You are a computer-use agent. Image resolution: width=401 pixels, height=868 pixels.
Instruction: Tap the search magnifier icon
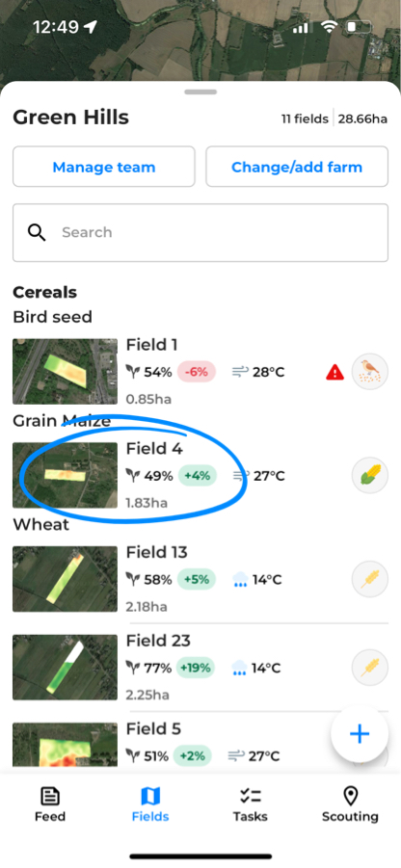[37, 232]
